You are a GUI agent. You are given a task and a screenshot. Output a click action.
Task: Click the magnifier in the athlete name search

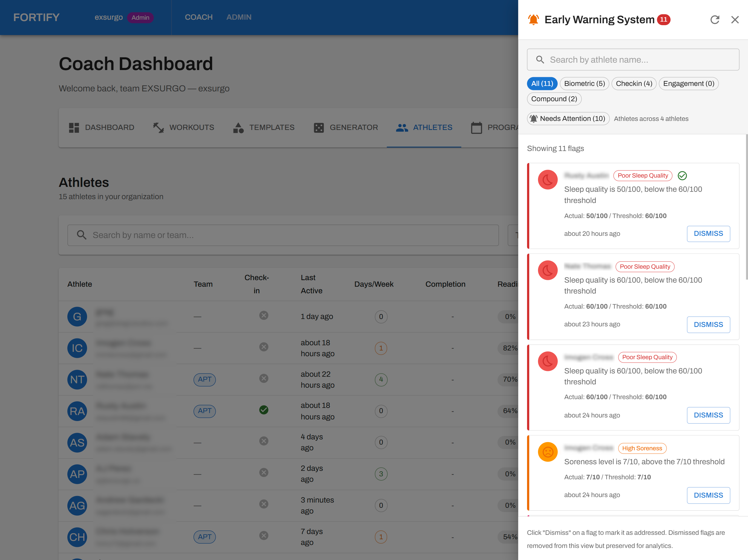point(540,59)
